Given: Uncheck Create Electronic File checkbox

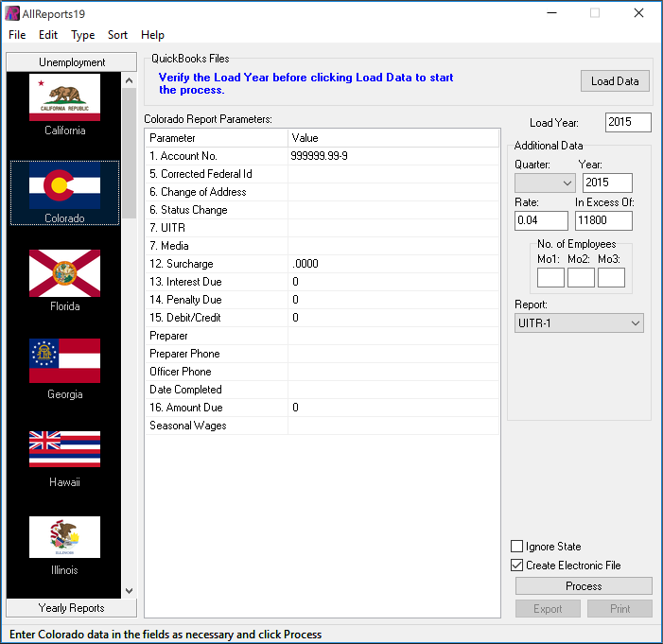Looking at the screenshot, I should tap(517, 566).
